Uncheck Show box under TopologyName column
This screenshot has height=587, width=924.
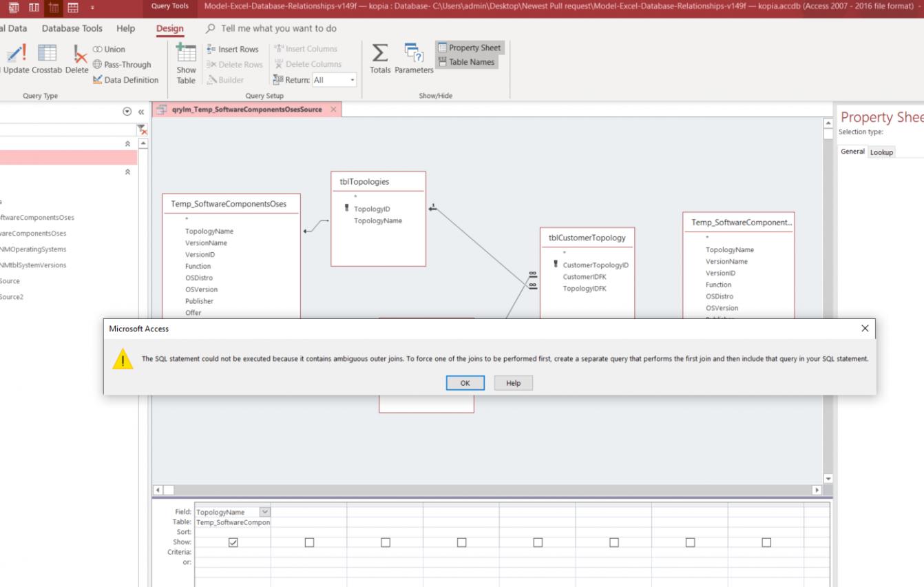(x=233, y=543)
